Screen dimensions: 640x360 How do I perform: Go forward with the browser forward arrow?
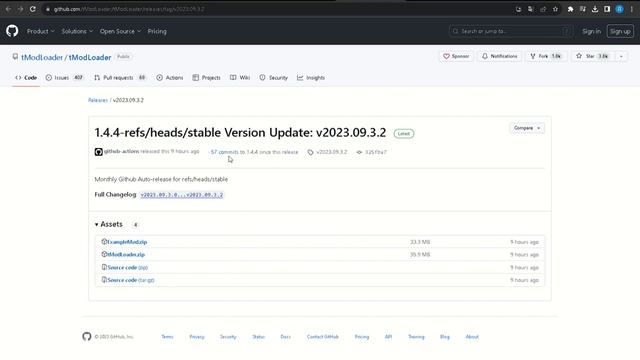point(20,9)
